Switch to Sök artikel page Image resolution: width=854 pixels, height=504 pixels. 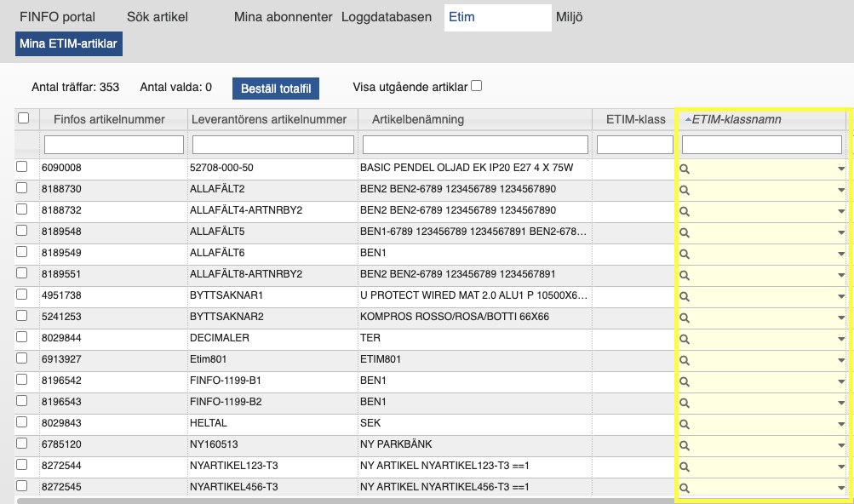(158, 17)
